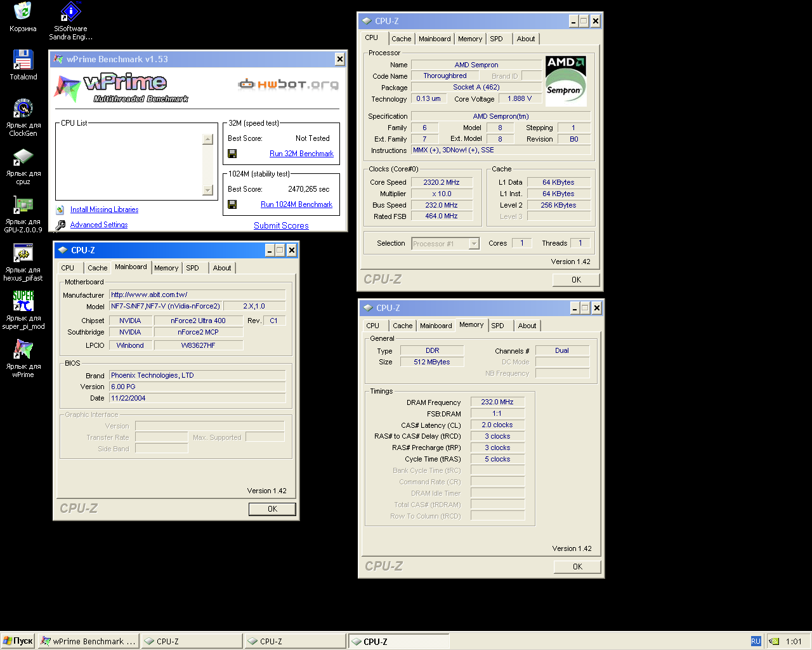The image size is (812, 650).
Task: Open SPD tab in the Memory CPU-Z window
Action: point(498,326)
